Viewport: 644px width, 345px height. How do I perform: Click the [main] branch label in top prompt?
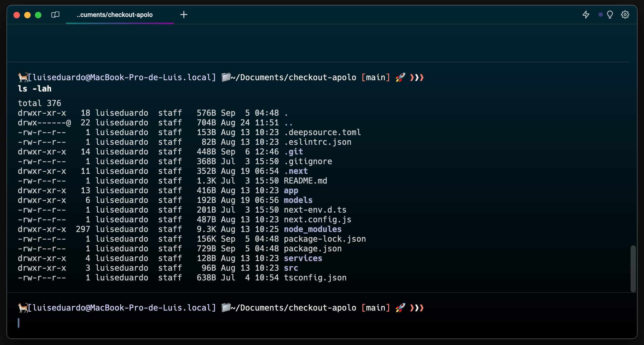tap(375, 77)
